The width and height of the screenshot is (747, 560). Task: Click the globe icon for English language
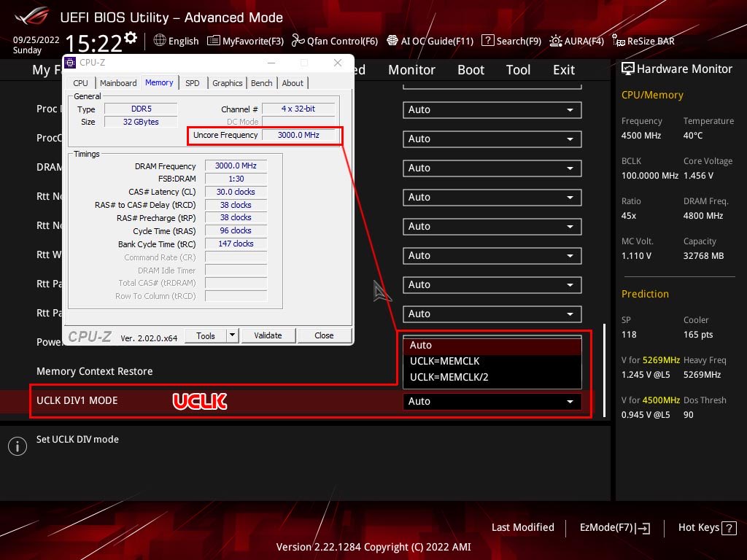coord(160,41)
